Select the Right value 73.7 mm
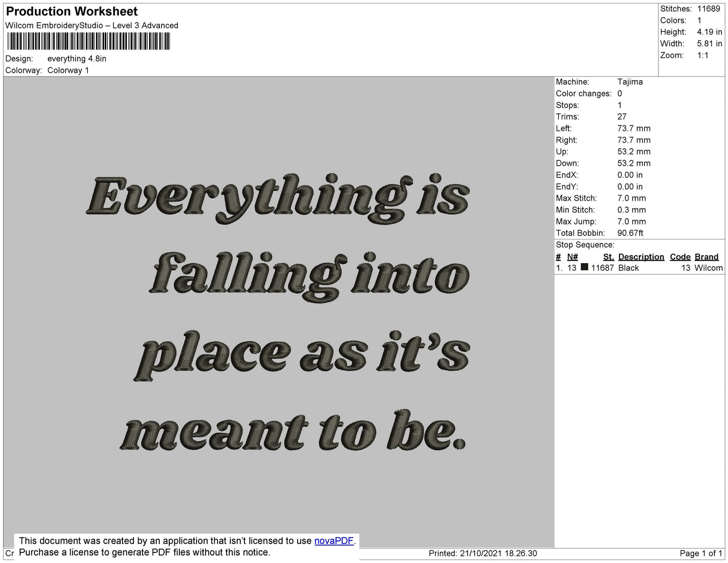 click(x=634, y=140)
